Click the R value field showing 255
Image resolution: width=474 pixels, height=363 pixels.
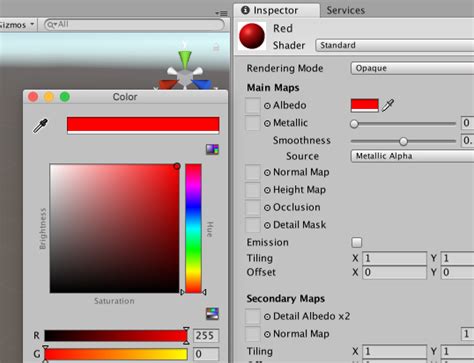206,335
